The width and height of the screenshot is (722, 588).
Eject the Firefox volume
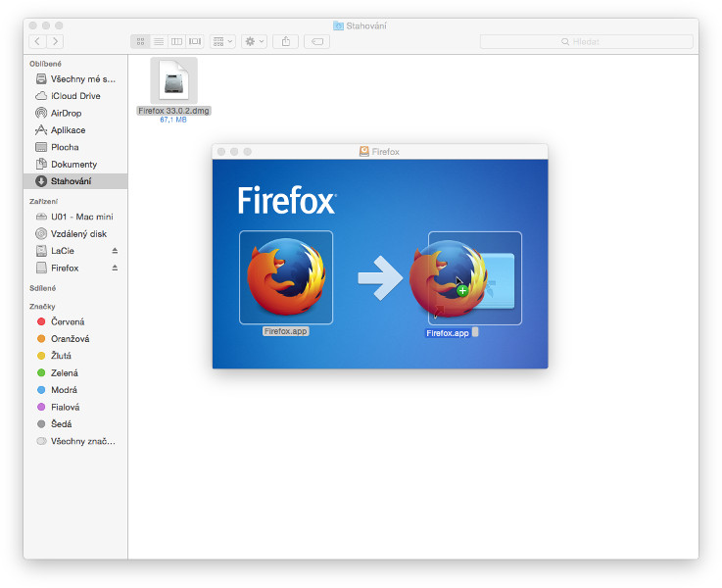coord(115,268)
